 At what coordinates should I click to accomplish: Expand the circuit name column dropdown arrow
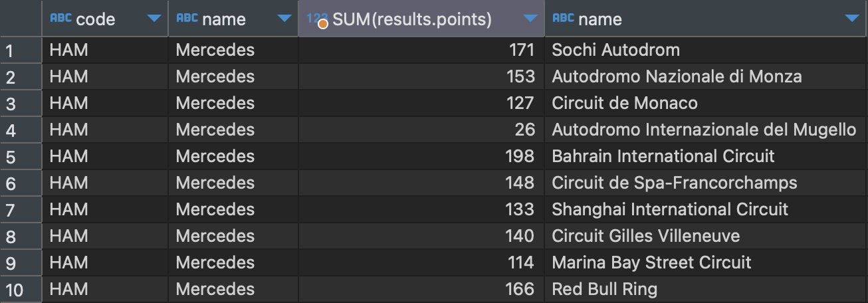coord(852,19)
